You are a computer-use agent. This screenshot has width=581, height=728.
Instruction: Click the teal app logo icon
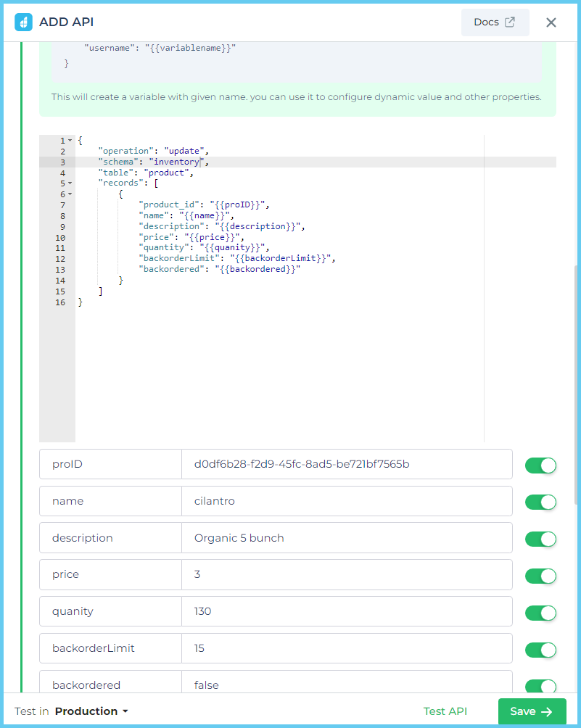pos(25,22)
